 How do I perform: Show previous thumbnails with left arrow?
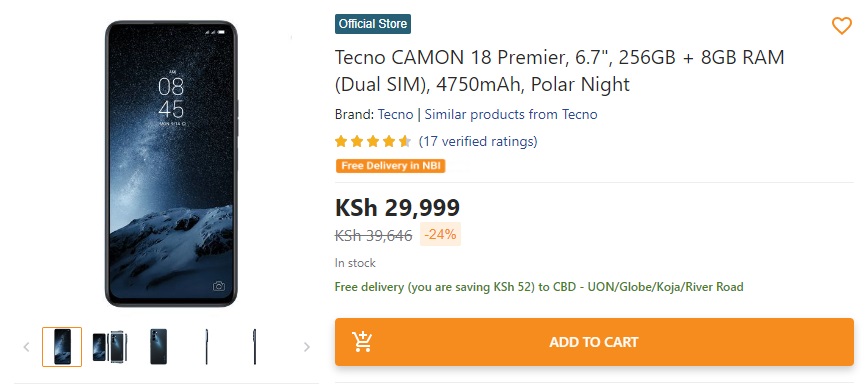[26, 347]
